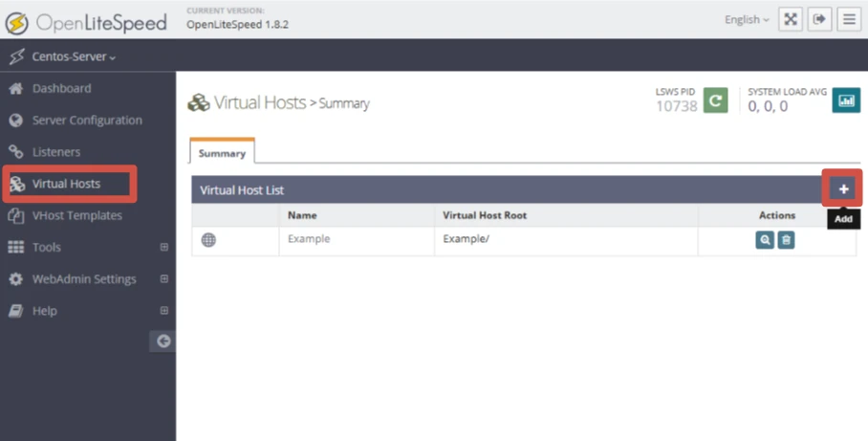
Task: Expand WebAdmin Settings submenu plus
Action: click(163, 279)
